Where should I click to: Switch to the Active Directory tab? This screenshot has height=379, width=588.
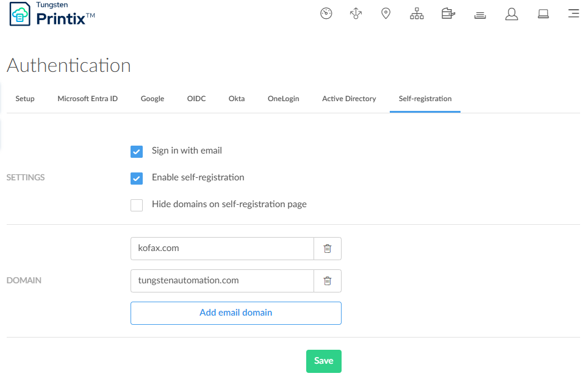(349, 99)
